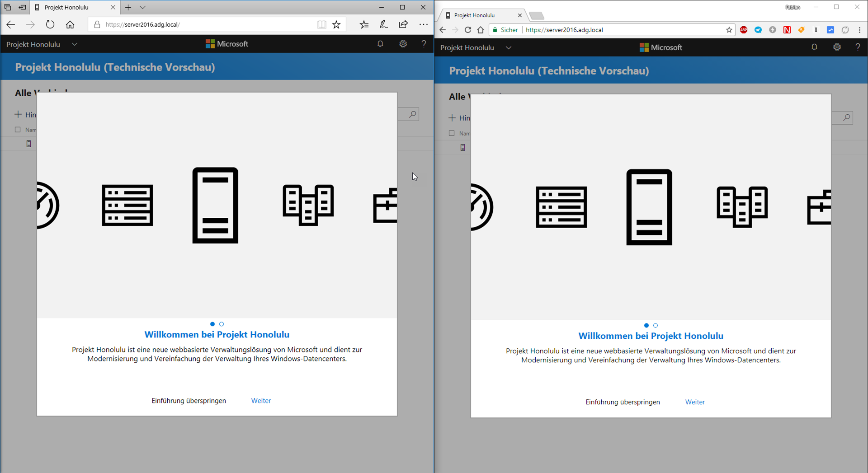Open Chrome three-dot menu

click(859, 30)
